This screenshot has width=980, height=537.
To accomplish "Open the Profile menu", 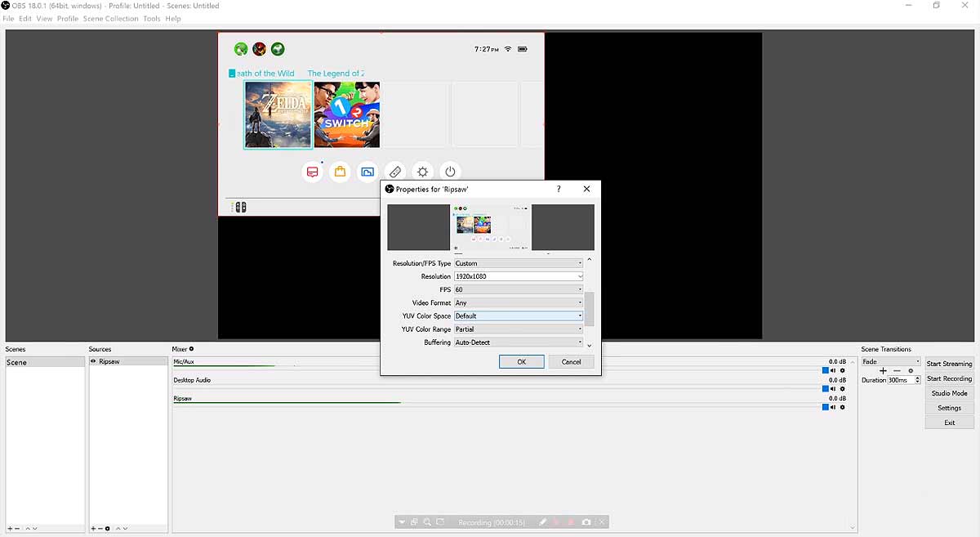I will coord(68,19).
